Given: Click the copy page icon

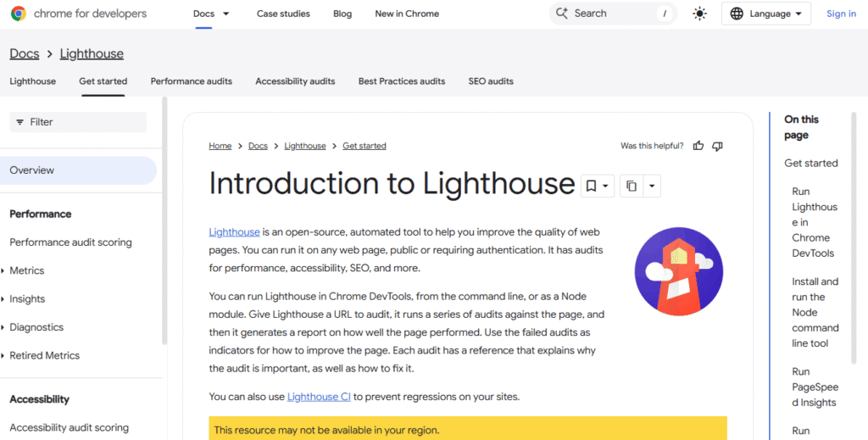Looking at the screenshot, I should 632,186.
